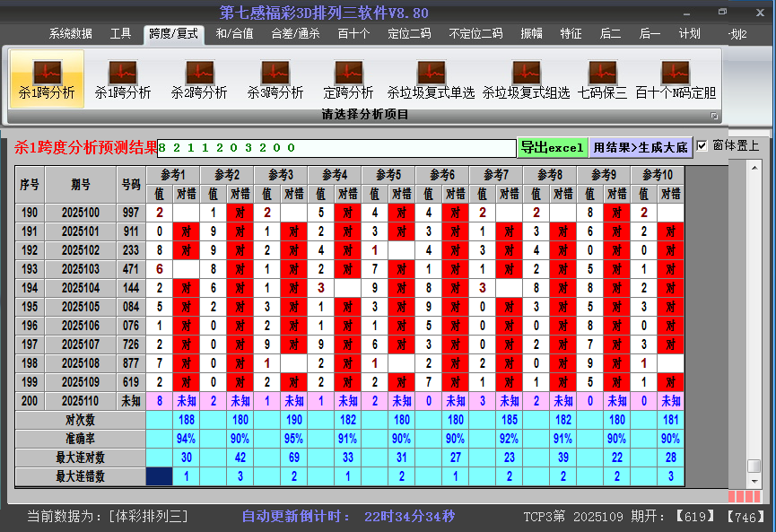Screen dimensions: 776x532
Task: Switch to the 后二 tab
Action: tap(610, 34)
